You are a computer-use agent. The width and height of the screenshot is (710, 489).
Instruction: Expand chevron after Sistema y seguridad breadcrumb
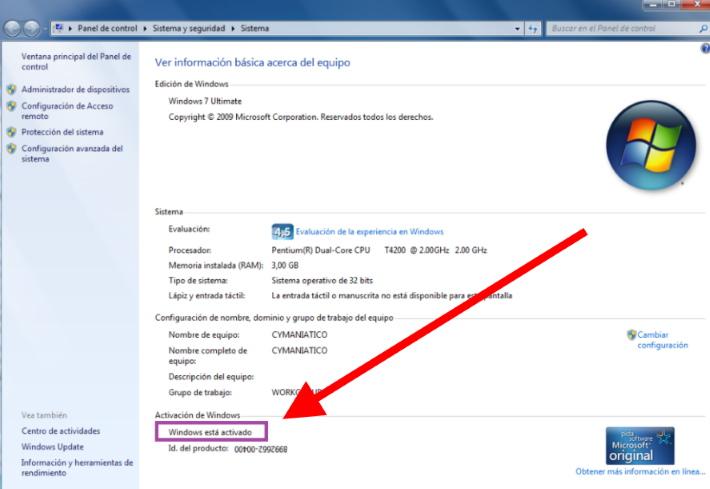pos(233,29)
